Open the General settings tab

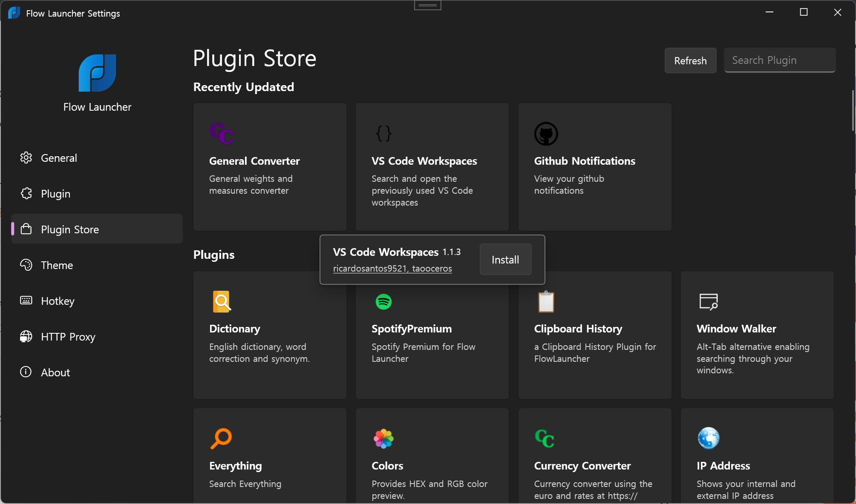pyautogui.click(x=59, y=158)
